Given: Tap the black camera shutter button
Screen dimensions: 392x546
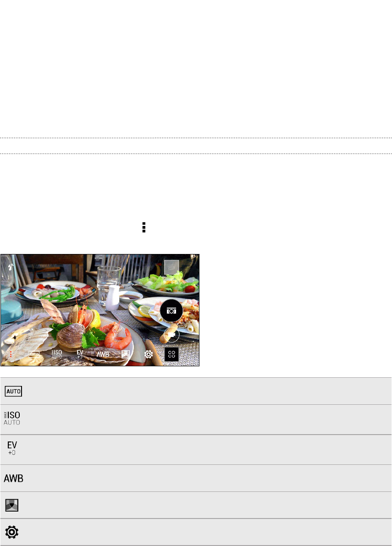Looking at the screenshot, I should tap(171, 311).
